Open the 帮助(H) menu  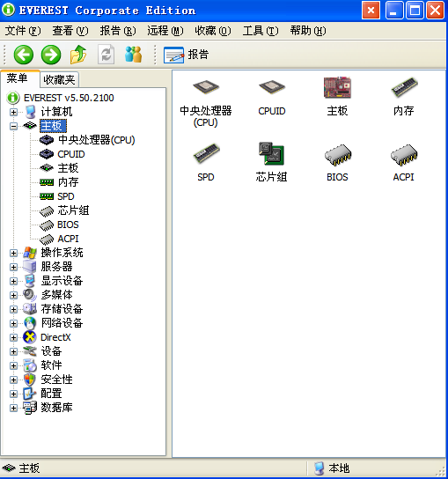(308, 31)
